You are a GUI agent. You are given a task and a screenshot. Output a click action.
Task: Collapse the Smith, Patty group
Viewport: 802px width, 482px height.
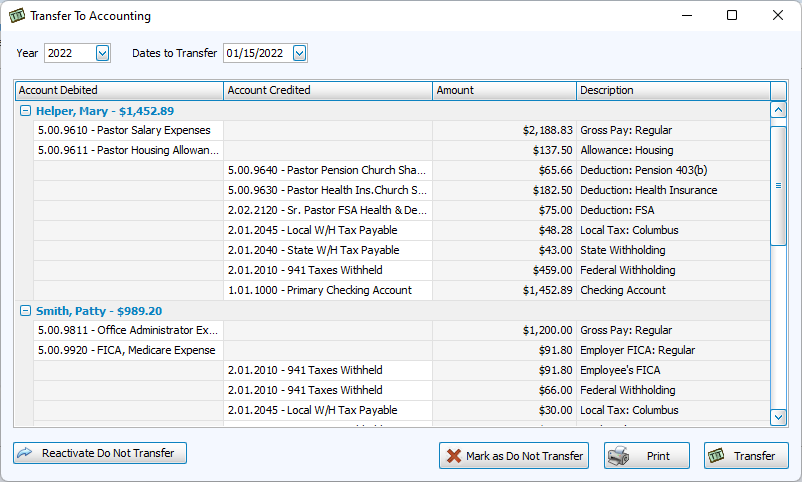click(25, 311)
